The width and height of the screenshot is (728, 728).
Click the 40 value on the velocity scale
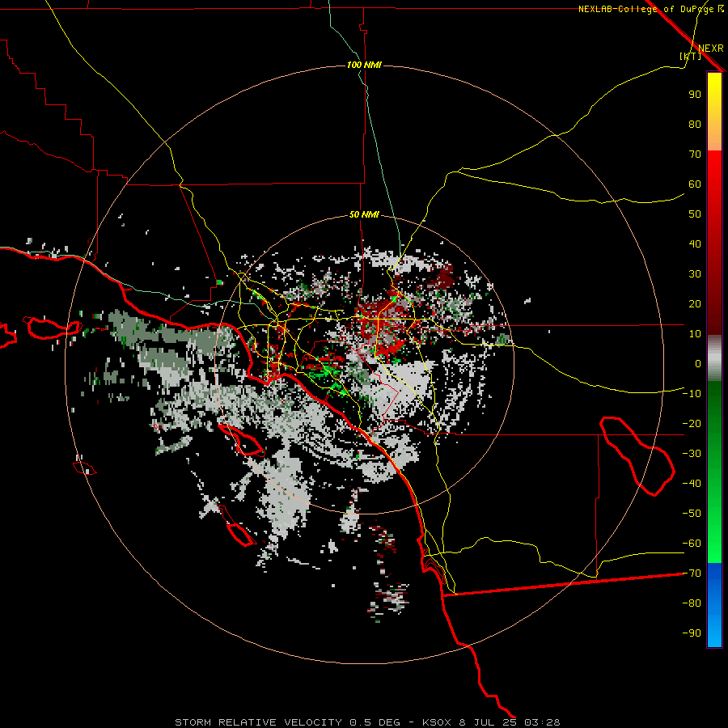[x=695, y=244]
